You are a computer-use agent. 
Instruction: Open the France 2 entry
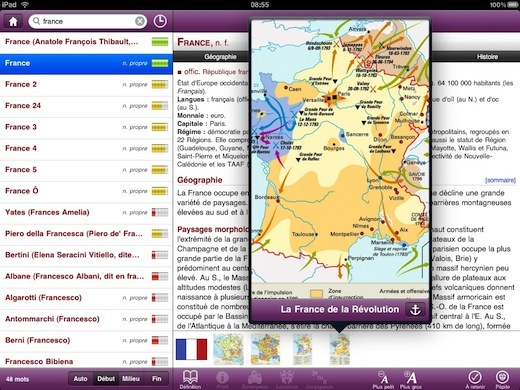(86, 85)
